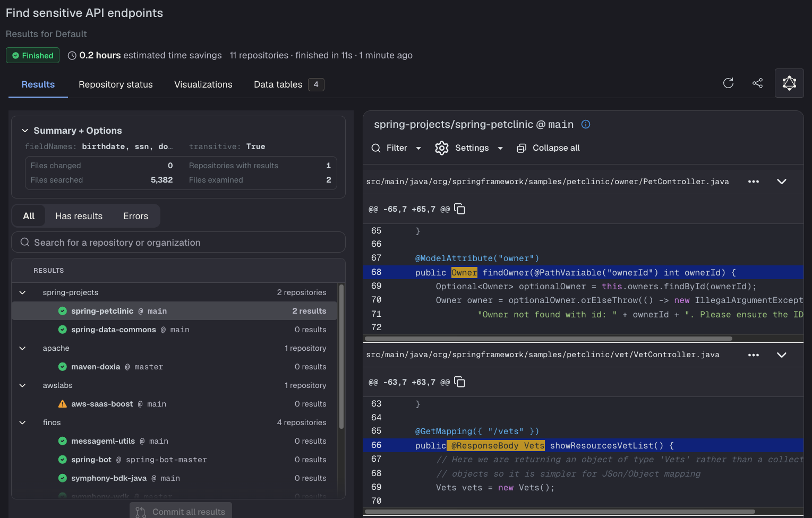Click the Data tables count badge 4
The height and width of the screenshot is (518, 812).
[x=316, y=84]
